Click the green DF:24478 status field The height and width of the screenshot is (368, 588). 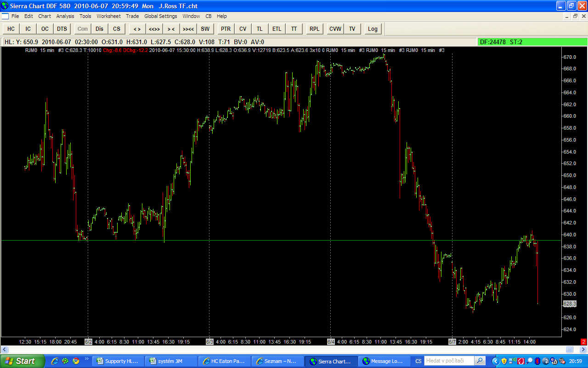coord(532,42)
